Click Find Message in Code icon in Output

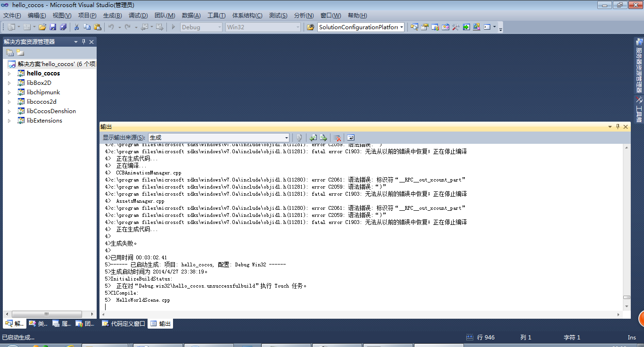(299, 138)
